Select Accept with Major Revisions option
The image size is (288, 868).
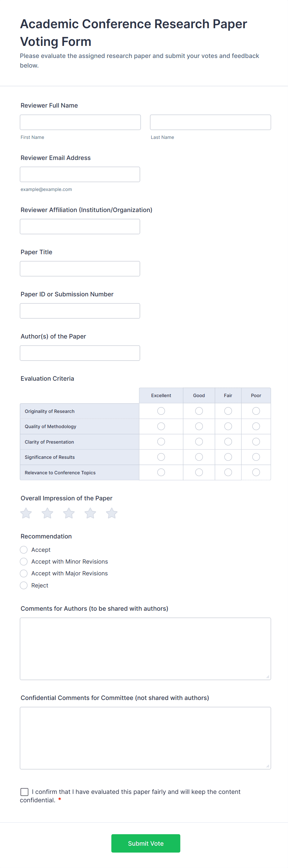[x=24, y=573]
